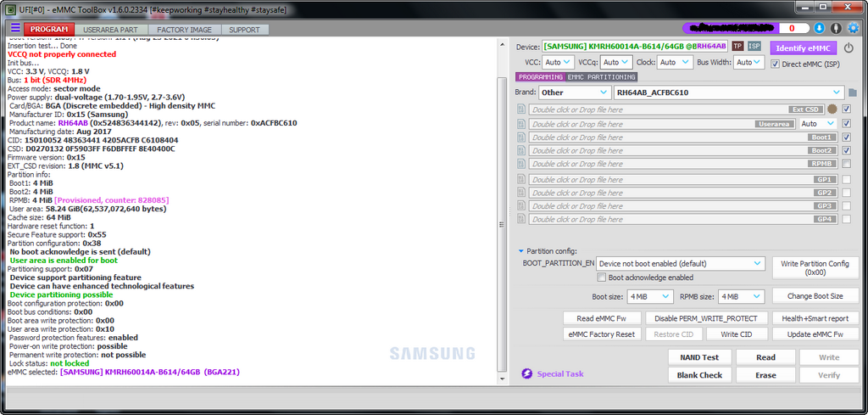868x415 pixels.
Task: Click the folder icon beside model dropdown
Action: pyautogui.click(x=853, y=93)
